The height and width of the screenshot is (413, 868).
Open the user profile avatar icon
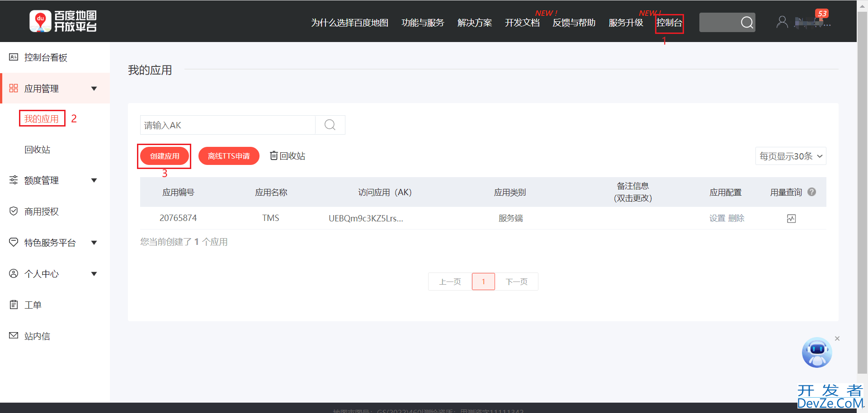pyautogui.click(x=782, y=22)
